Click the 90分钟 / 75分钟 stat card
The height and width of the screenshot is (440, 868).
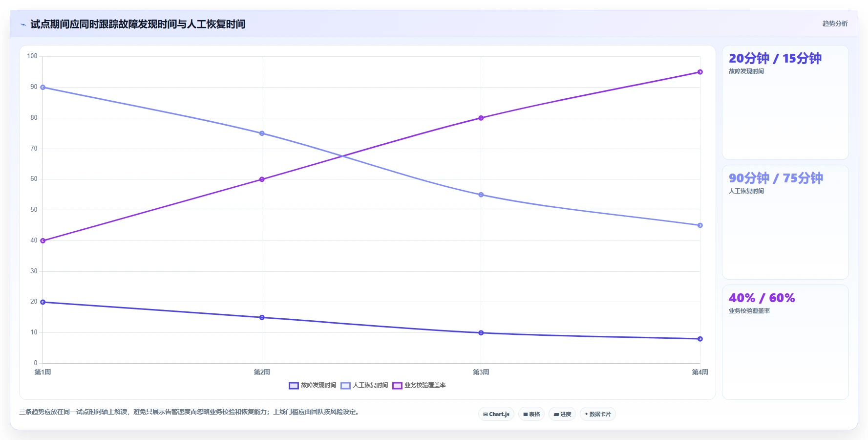(x=785, y=222)
